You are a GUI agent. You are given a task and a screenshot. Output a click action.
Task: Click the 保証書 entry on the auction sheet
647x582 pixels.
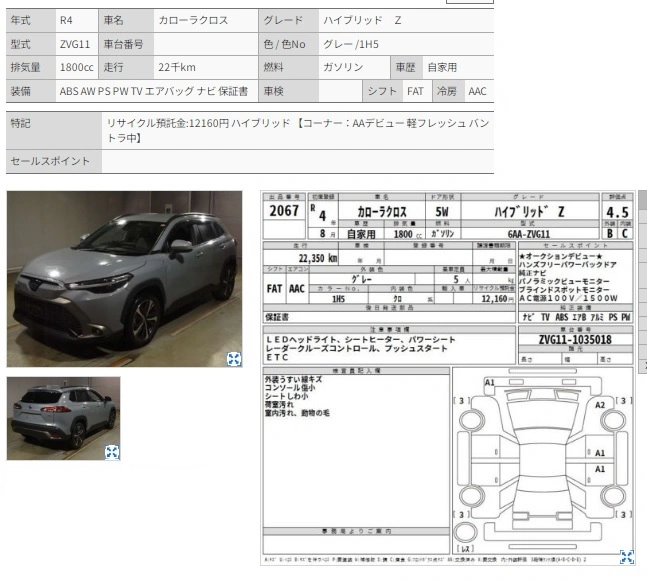click(277, 317)
